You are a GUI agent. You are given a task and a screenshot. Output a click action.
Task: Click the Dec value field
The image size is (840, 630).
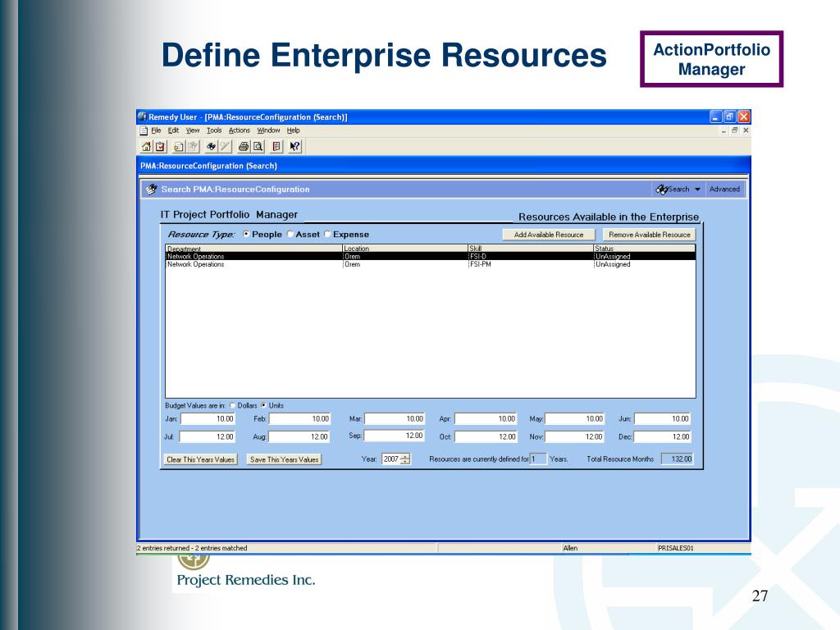click(663, 436)
